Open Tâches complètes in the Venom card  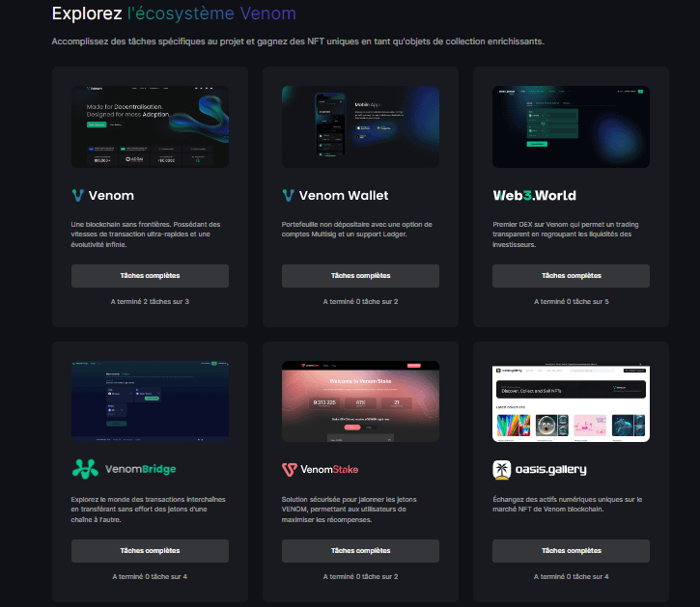150,276
